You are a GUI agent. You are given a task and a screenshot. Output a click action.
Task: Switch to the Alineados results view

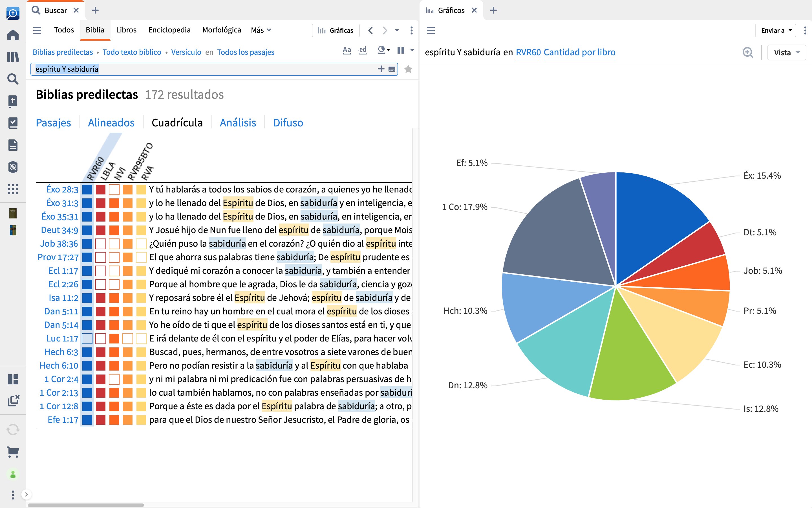[111, 123]
